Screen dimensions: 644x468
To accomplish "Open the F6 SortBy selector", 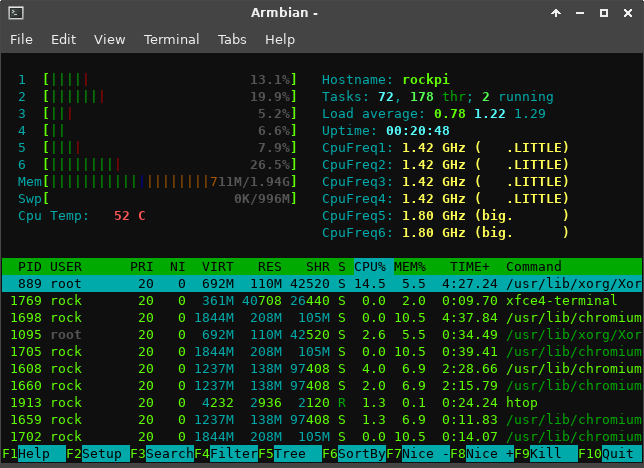I will pyautogui.click(x=354, y=454).
